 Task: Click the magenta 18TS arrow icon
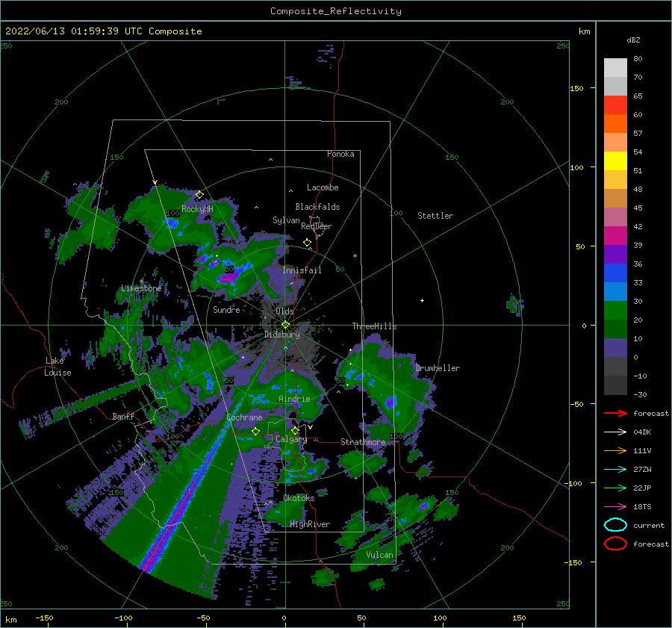(x=615, y=506)
